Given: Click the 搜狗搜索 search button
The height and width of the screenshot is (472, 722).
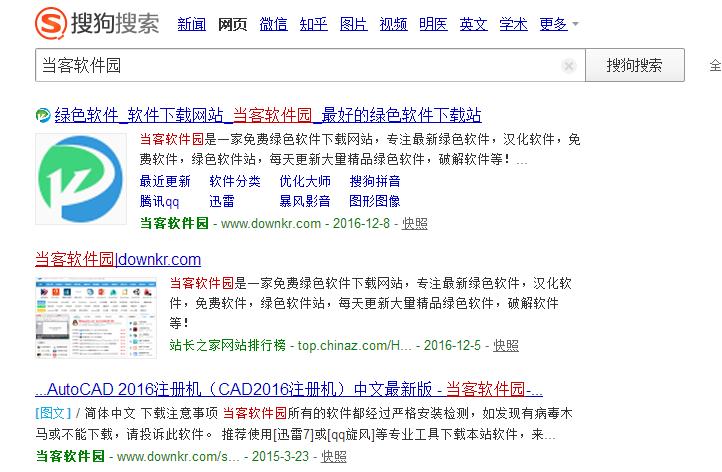Looking at the screenshot, I should coord(635,65).
